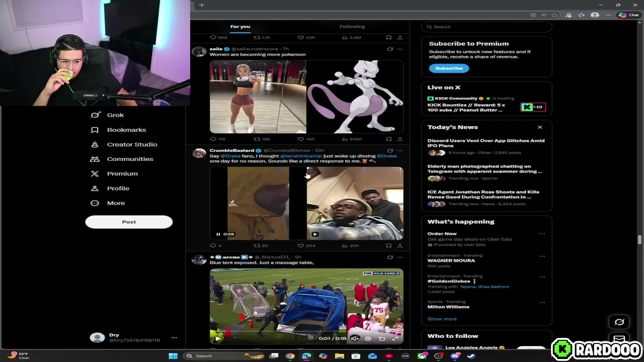Launch Google Chrome from the taskbar
The image size is (644, 362).
click(290, 356)
